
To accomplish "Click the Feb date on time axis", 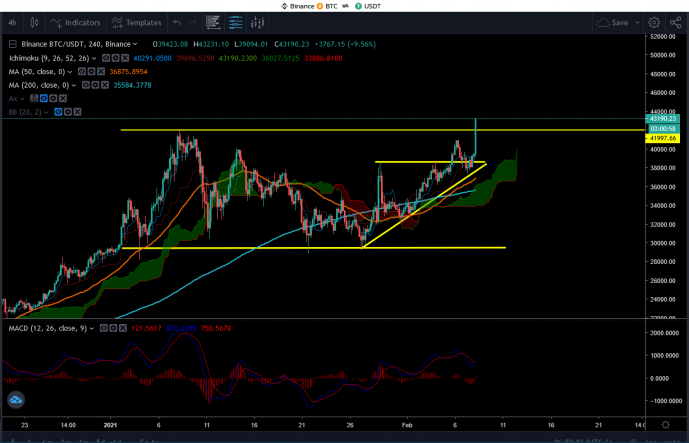I will 407,425.
